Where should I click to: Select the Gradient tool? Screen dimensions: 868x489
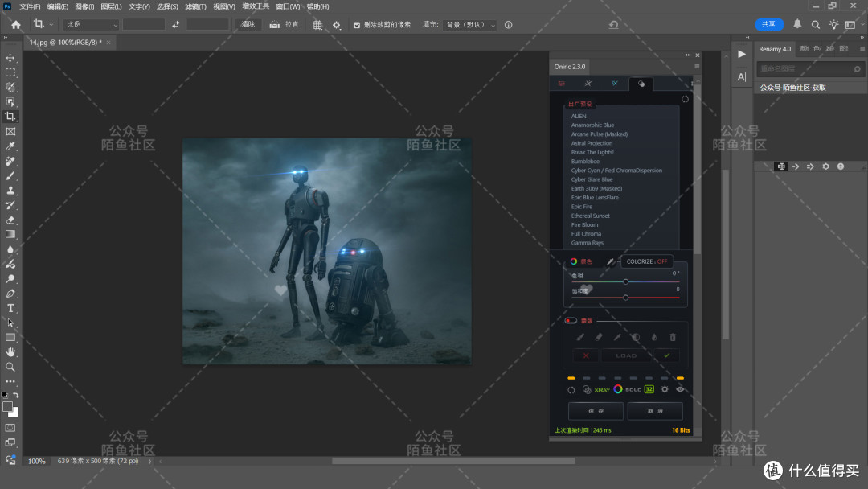point(10,234)
